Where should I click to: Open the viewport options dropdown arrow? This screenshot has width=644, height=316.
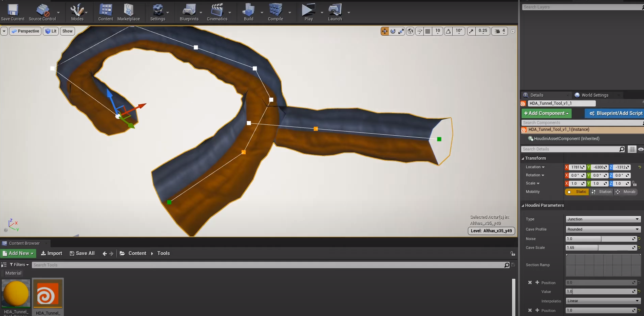[4, 31]
